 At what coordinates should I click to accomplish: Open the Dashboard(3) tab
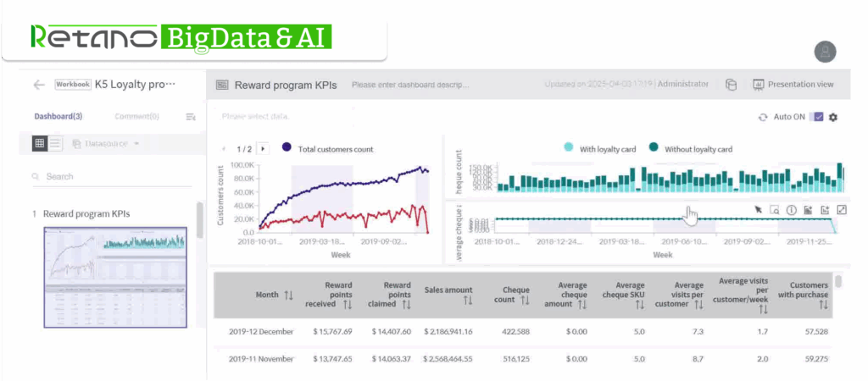[x=58, y=117]
